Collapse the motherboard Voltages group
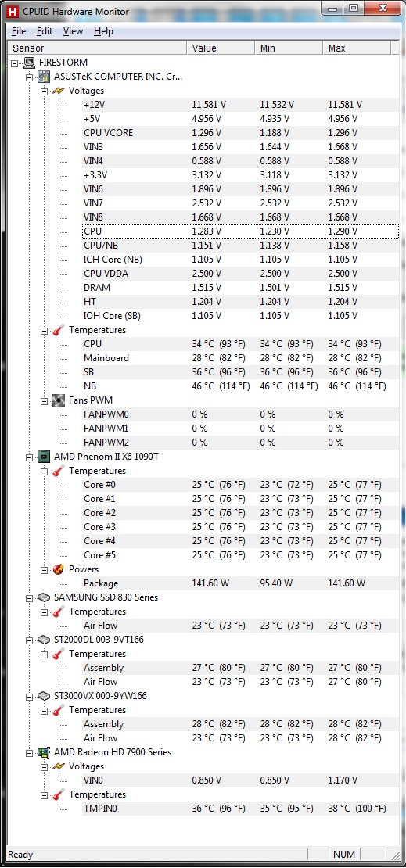 (45, 91)
